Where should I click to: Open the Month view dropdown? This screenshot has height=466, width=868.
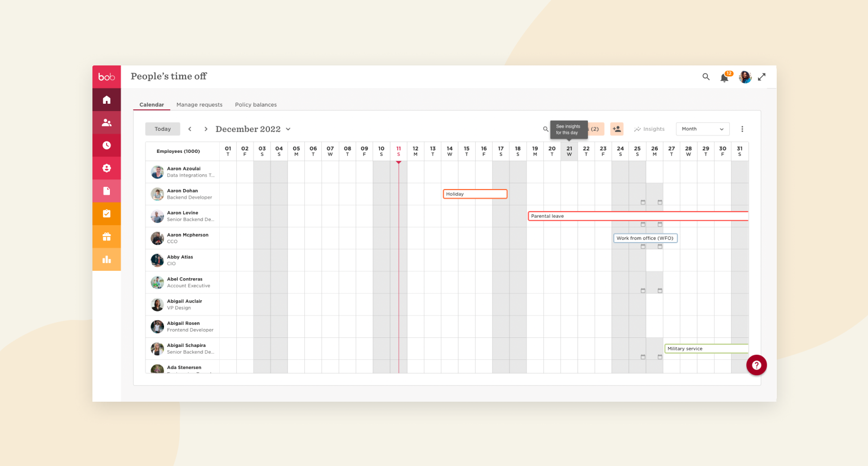pyautogui.click(x=703, y=129)
